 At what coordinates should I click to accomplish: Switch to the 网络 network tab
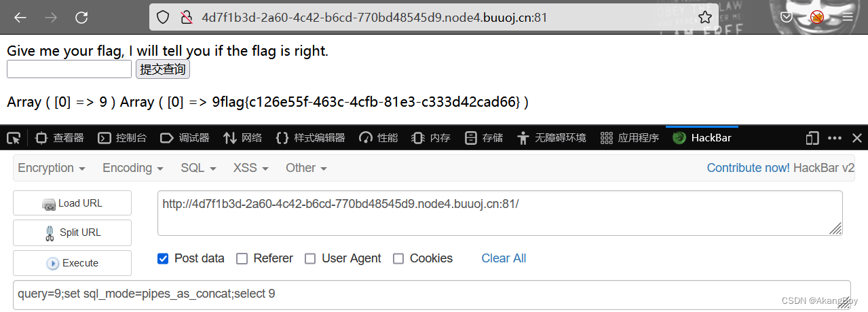click(243, 138)
